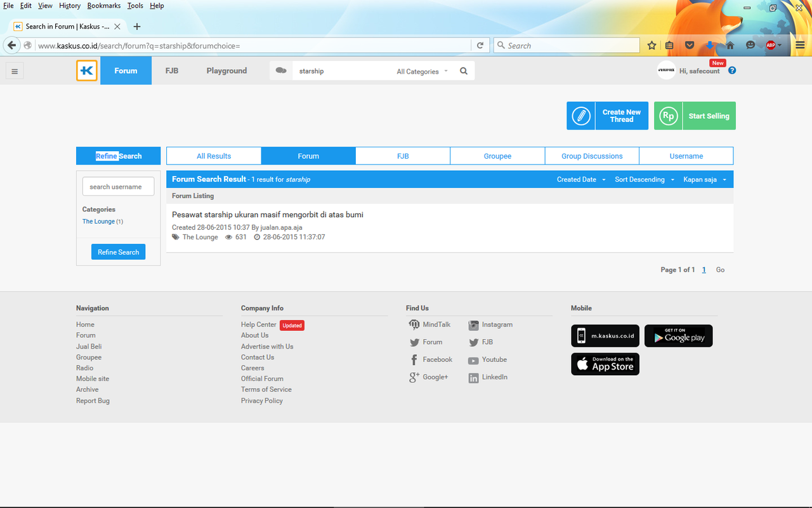
Task: Go to Firefox home page icon
Action: pyautogui.click(x=730, y=45)
